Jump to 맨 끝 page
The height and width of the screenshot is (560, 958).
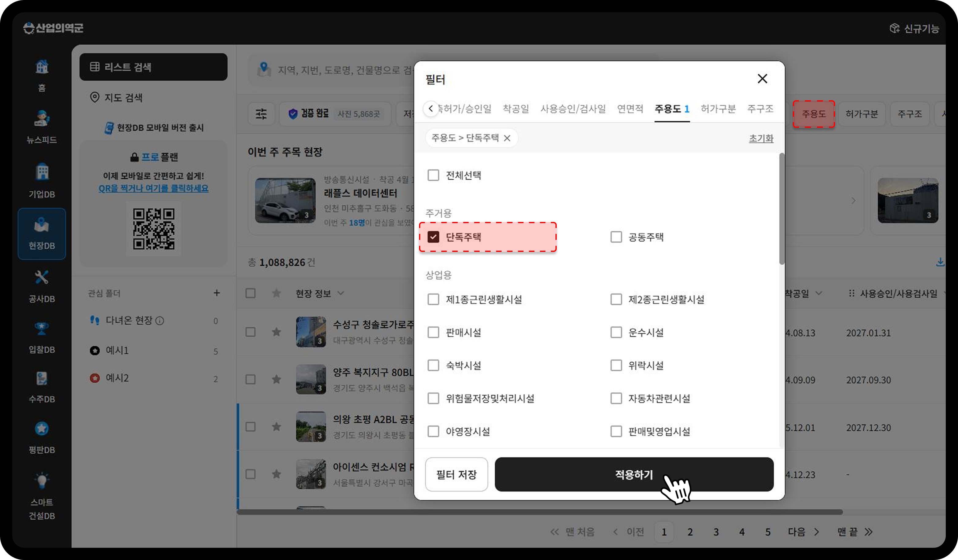coord(855,532)
